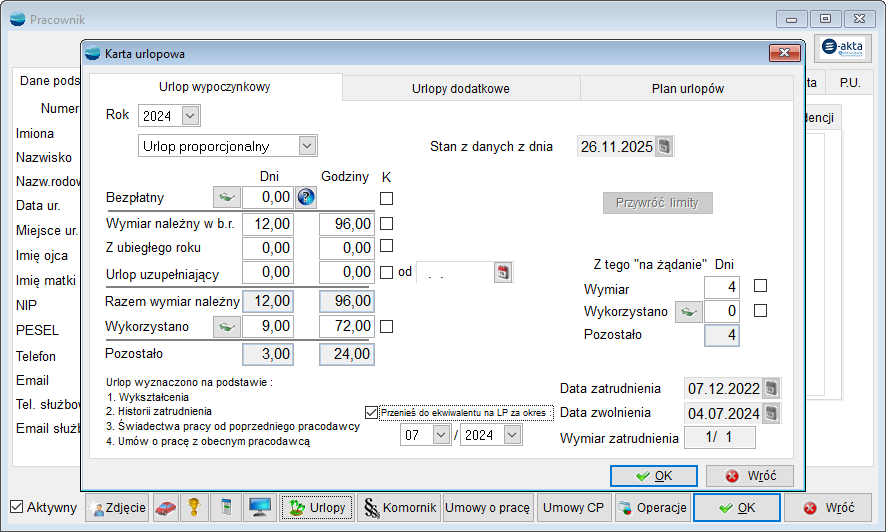Click the Komornik button
This screenshot has width=886, height=532.
point(399,508)
